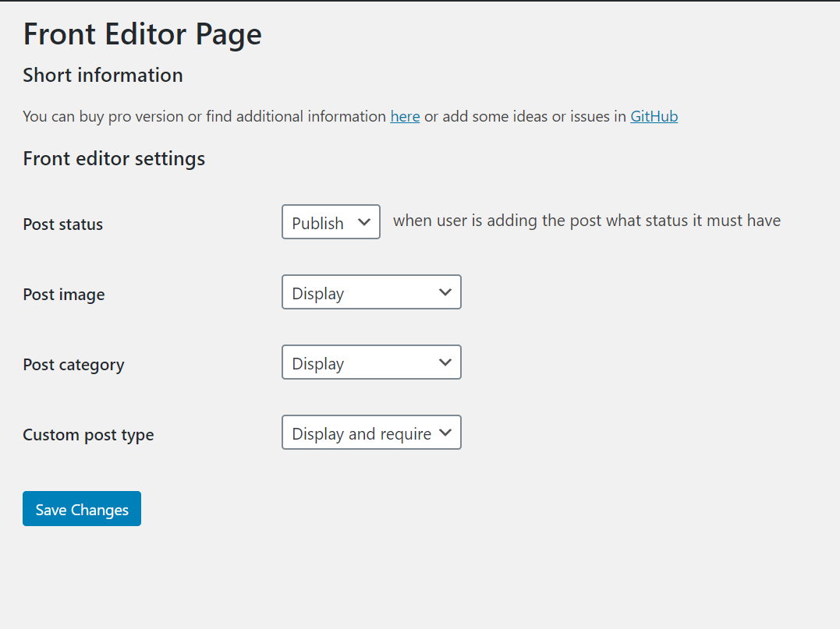The image size is (840, 629).
Task: Open the Post status dropdown
Action: pos(330,221)
